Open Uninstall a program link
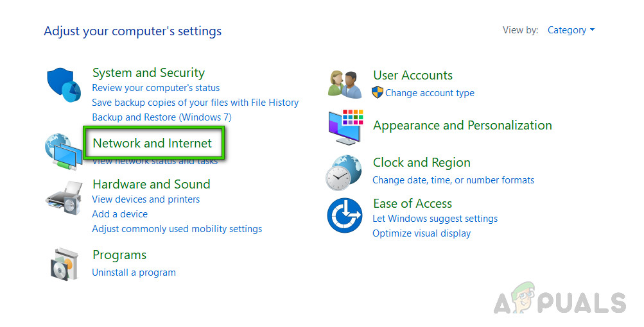Viewport: 644px width, 327px height. [x=134, y=272]
